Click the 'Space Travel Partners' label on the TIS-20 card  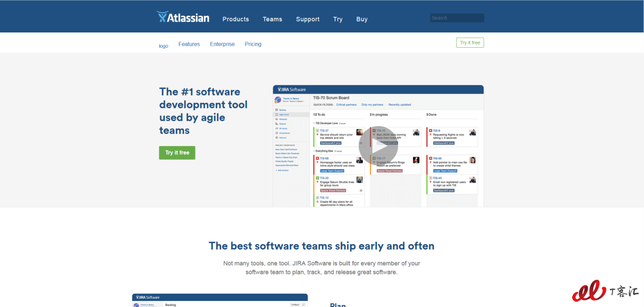333,190
